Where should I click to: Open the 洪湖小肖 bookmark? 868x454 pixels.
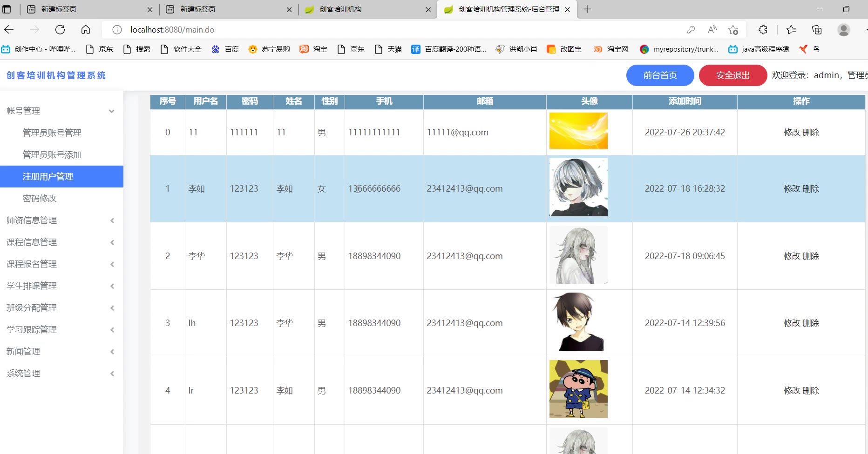click(x=516, y=49)
